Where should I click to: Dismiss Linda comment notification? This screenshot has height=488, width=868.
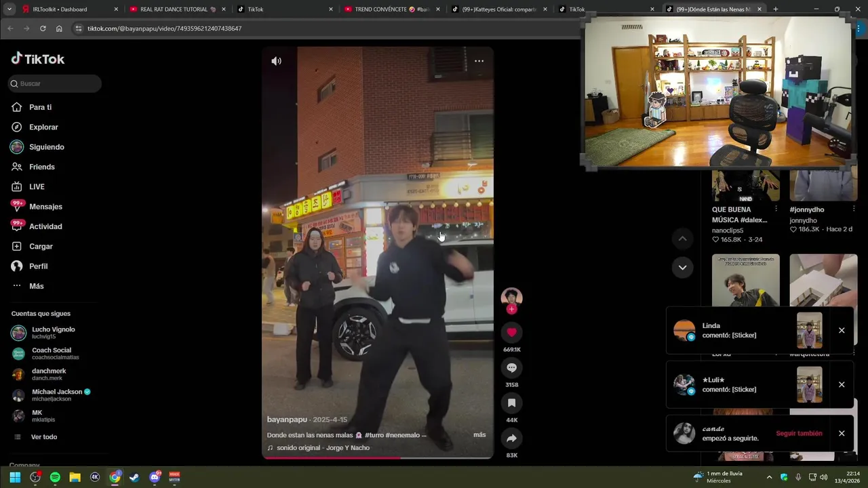[x=842, y=331]
